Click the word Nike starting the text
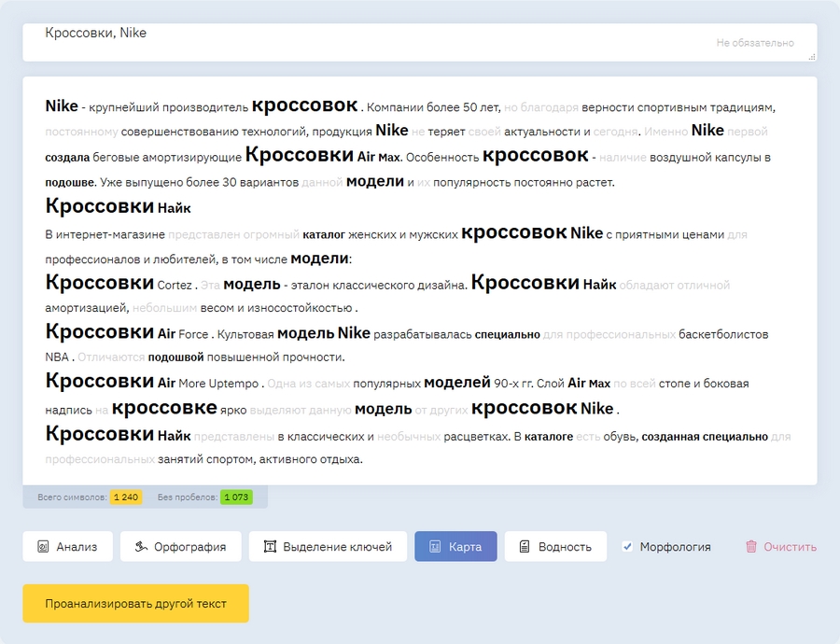The width and height of the screenshot is (840, 644). 62,106
